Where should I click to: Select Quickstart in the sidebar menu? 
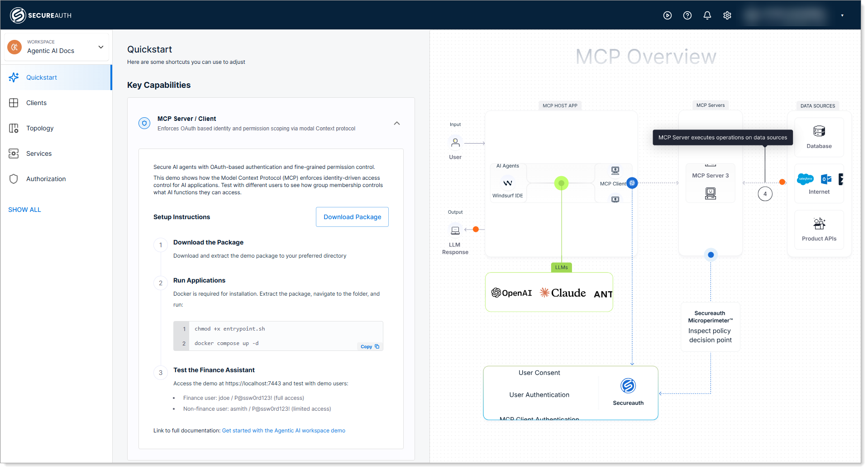pyautogui.click(x=41, y=77)
